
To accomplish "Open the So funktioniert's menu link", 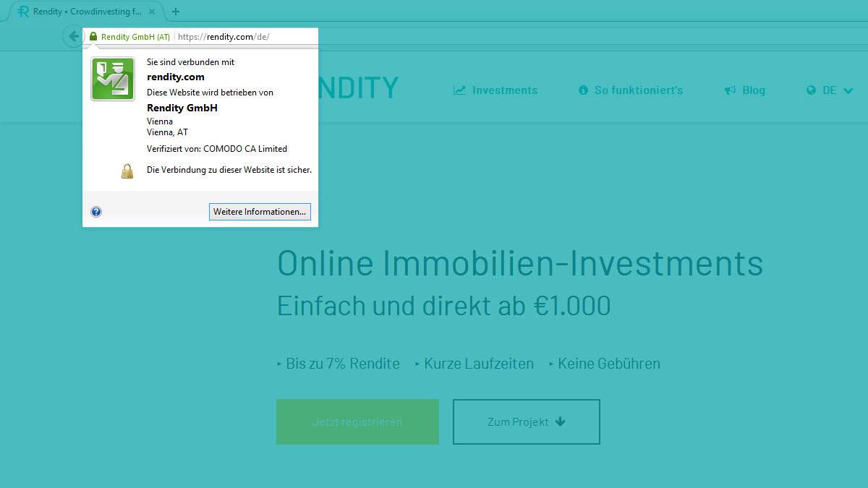I will tap(638, 90).
